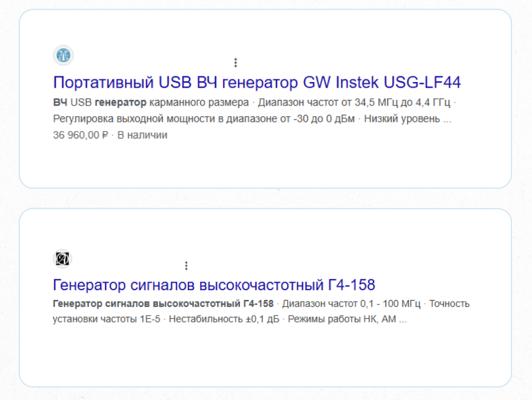Screen dimensions: 532x400
Task: Click the bold ВЧ word in first snippet
Action: coord(60,102)
